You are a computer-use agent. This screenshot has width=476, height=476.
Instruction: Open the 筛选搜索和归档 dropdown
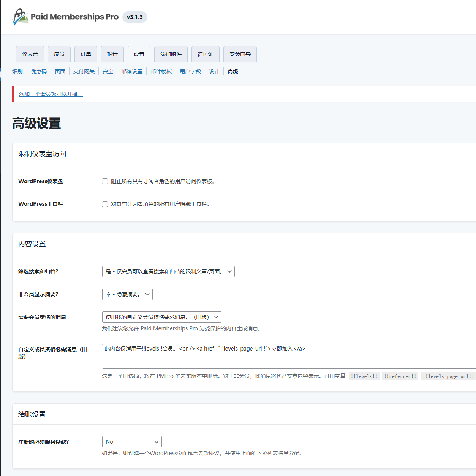click(168, 271)
